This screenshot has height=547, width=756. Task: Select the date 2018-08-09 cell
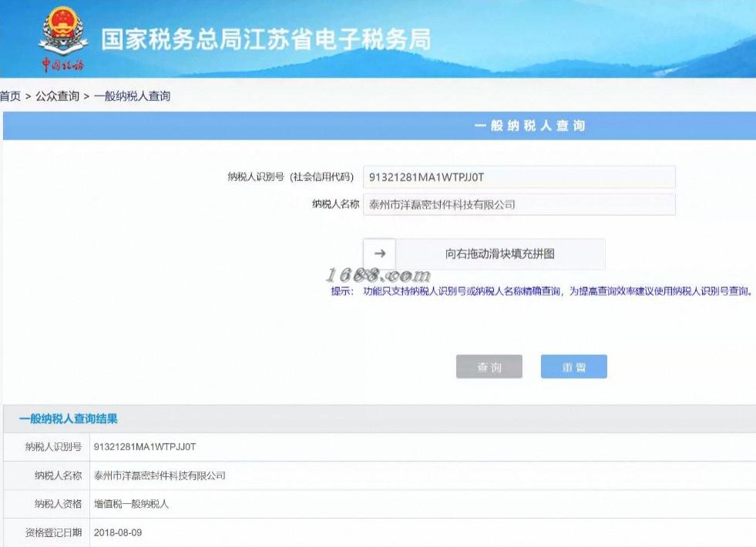[x=118, y=532]
